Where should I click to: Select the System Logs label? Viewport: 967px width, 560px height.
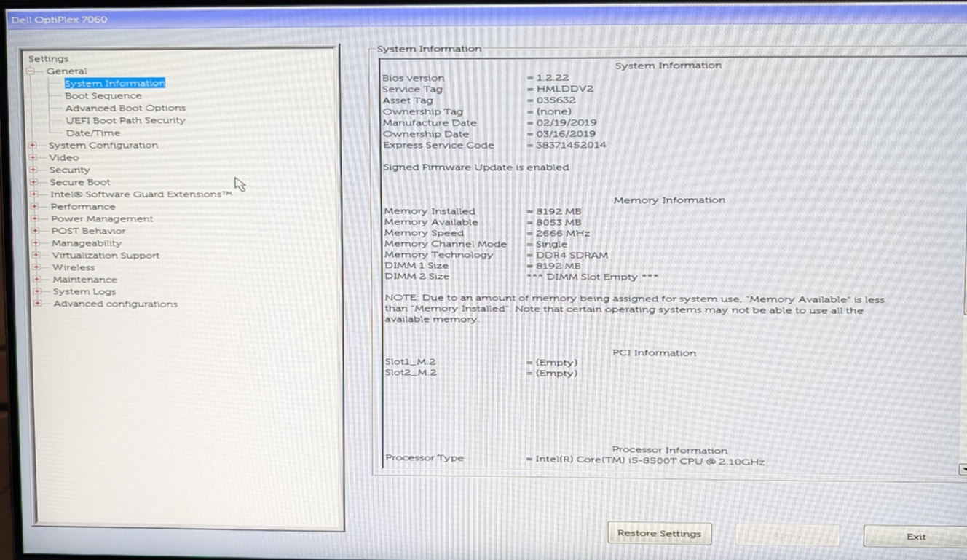(x=84, y=292)
